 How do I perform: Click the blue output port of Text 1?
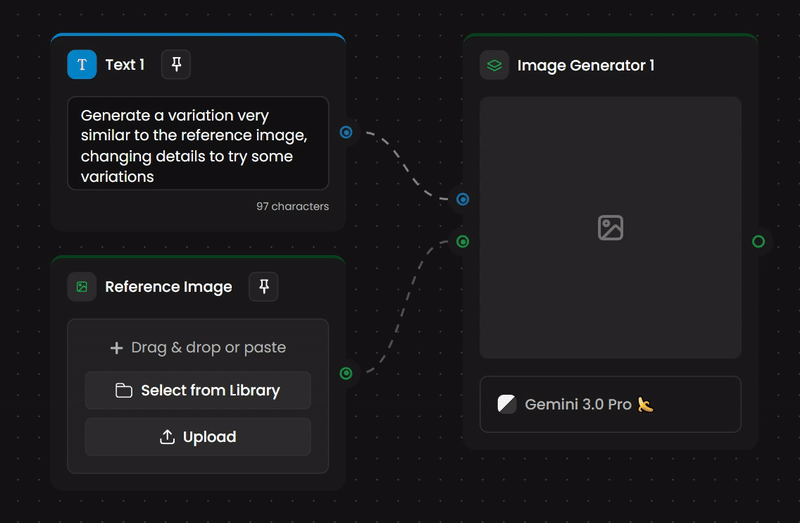[346, 132]
